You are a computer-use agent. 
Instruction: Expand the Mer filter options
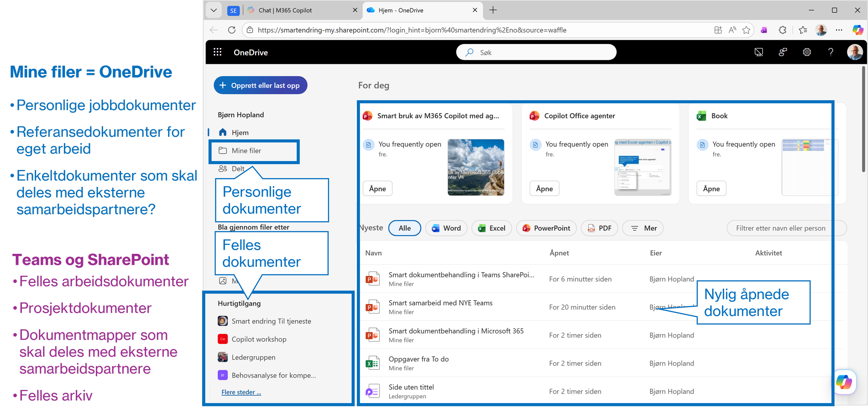pyautogui.click(x=643, y=228)
